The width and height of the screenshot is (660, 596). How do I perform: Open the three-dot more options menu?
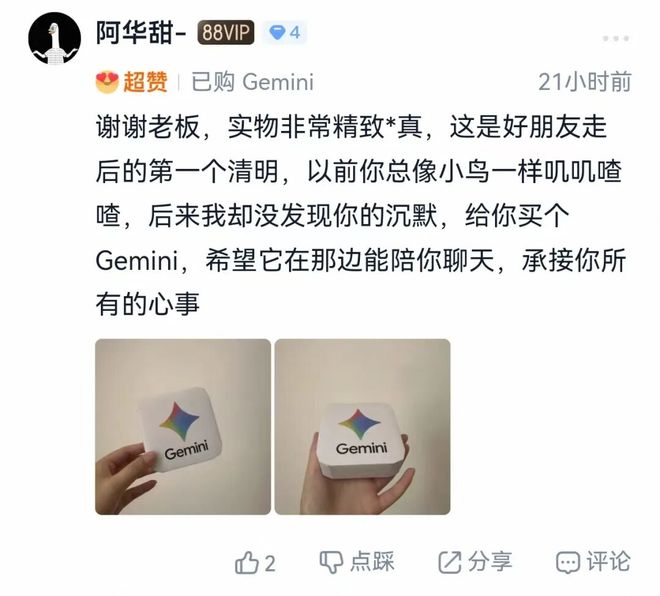click(616, 38)
